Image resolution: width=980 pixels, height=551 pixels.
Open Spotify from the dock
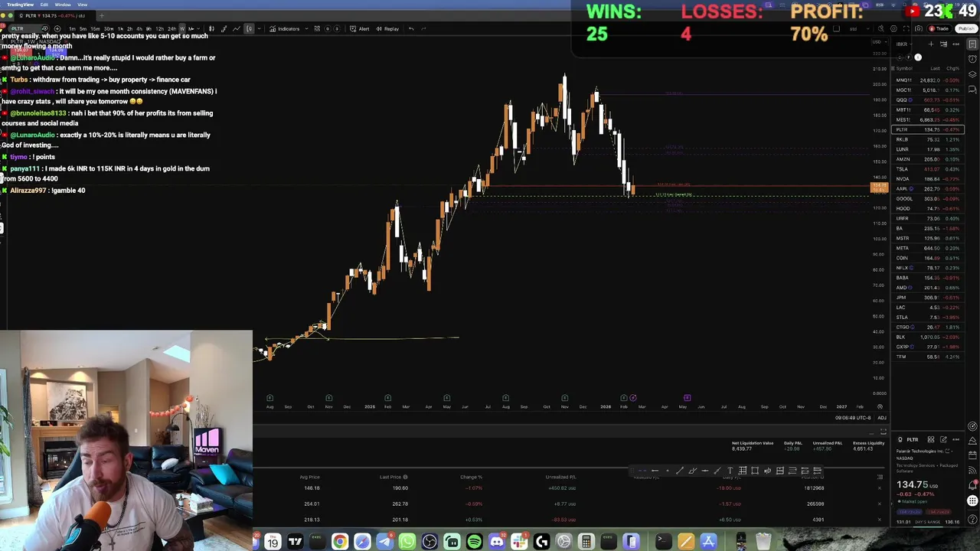(x=474, y=542)
